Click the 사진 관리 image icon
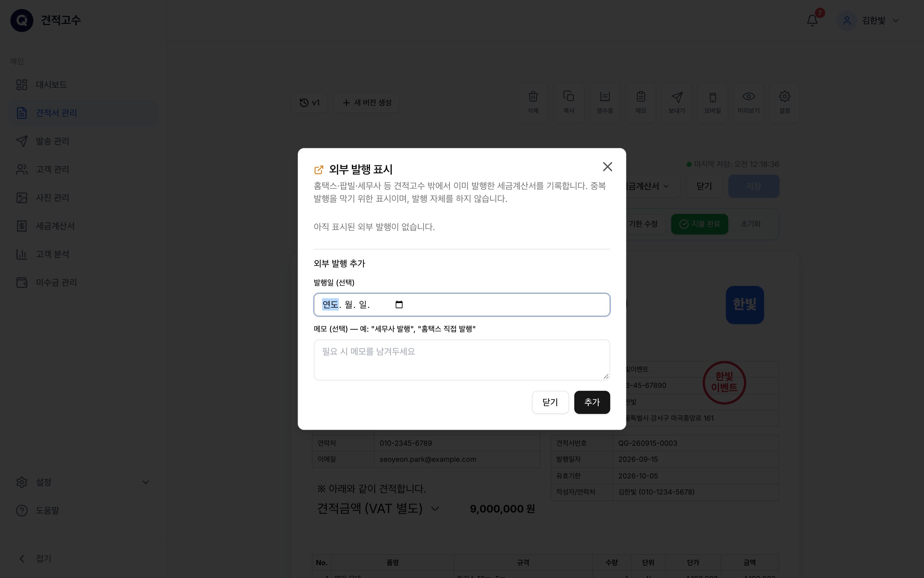924x578 pixels. coord(22,197)
